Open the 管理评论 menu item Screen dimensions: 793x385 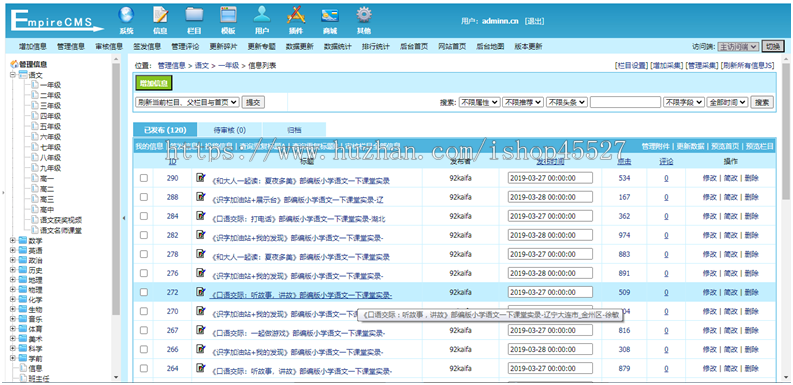[x=185, y=47]
